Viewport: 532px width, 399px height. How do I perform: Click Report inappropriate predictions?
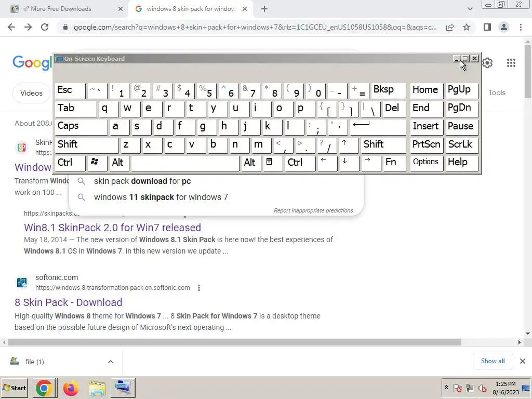click(x=313, y=210)
